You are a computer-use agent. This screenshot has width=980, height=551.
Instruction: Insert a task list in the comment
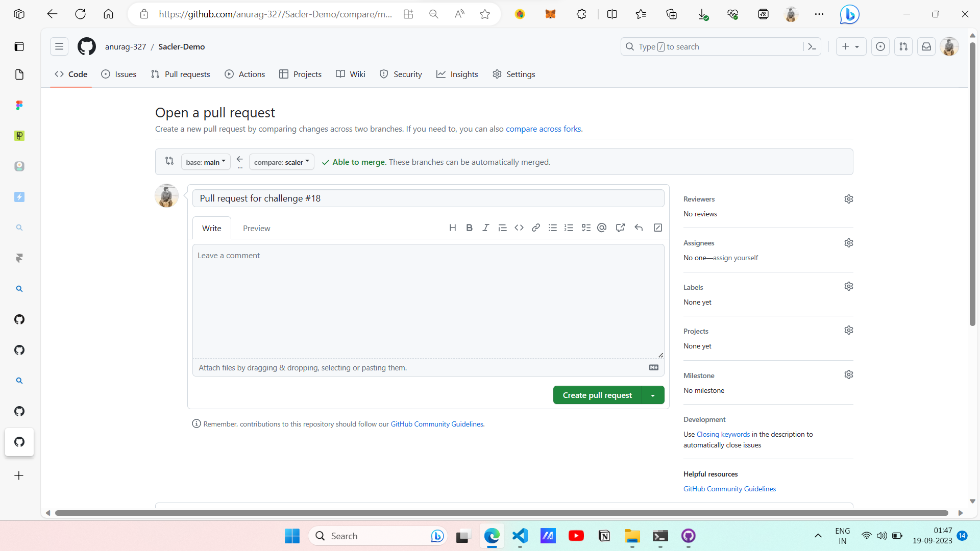(585, 228)
